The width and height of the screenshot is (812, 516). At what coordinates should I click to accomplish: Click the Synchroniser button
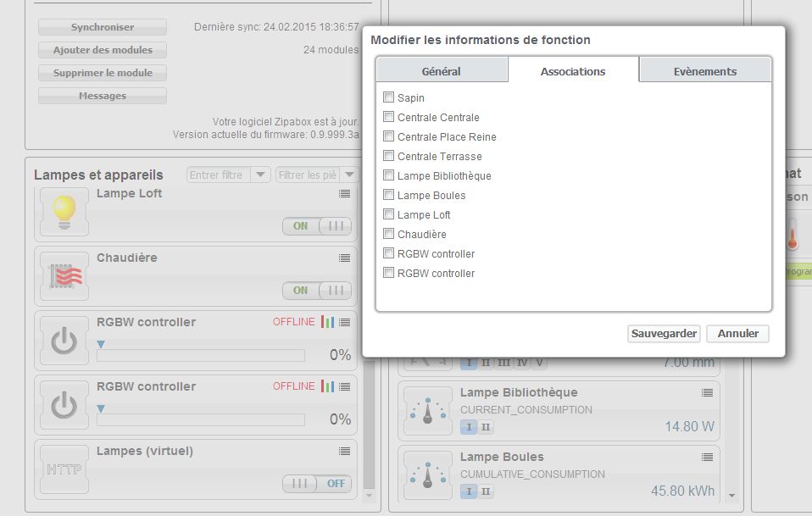(103, 27)
